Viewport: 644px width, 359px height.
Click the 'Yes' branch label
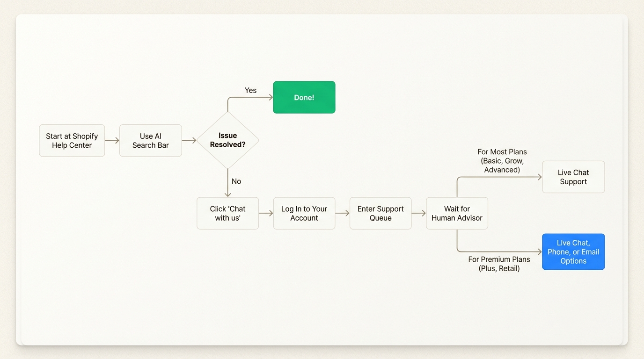[x=250, y=90]
